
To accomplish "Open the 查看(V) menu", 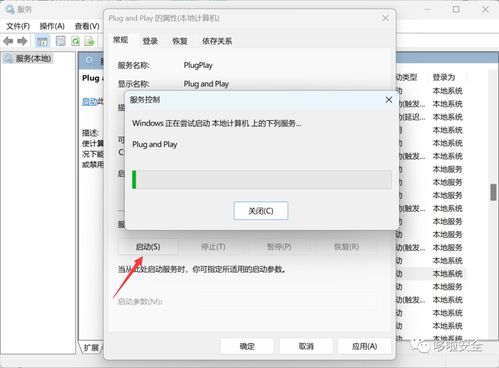I will point(87,26).
